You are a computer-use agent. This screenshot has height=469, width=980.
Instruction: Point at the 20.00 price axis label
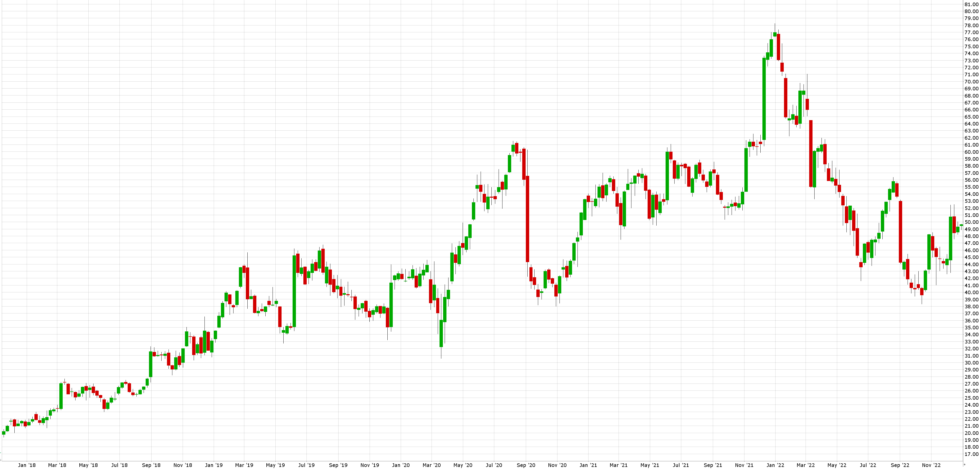click(x=971, y=433)
